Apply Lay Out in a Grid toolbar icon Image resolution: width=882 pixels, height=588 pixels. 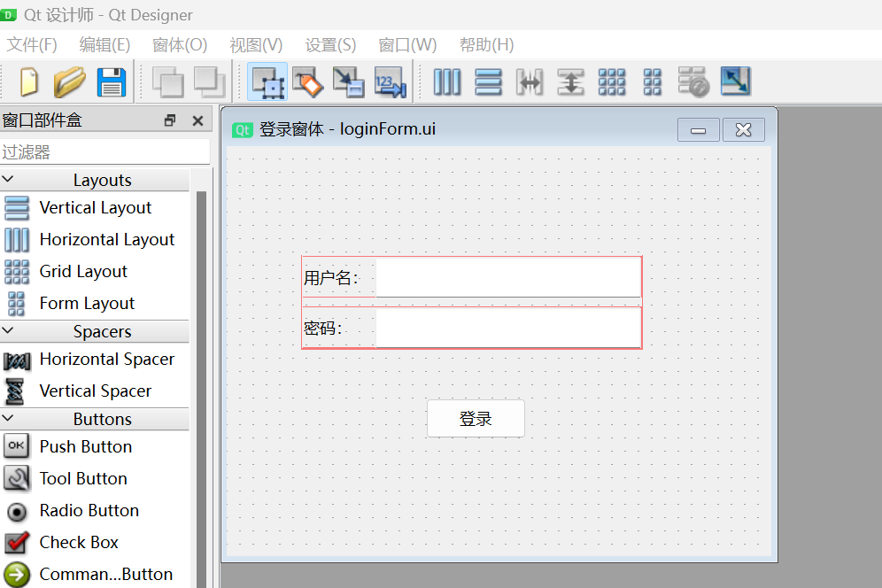(x=611, y=82)
